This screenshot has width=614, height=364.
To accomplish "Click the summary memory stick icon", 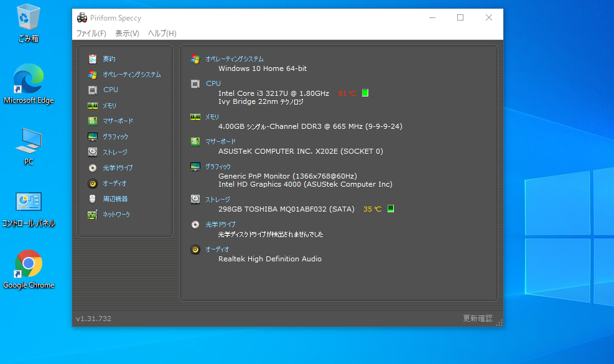I will pyautogui.click(x=195, y=117).
